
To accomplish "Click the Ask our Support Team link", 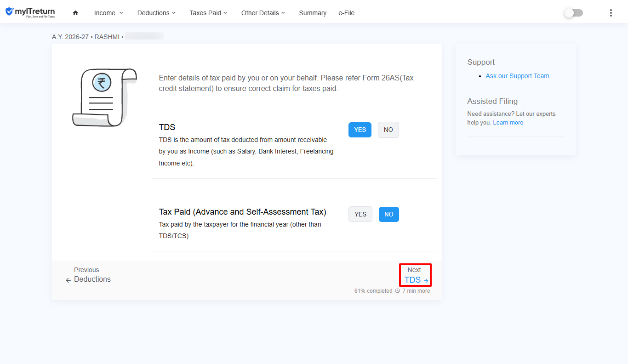I will point(517,76).
